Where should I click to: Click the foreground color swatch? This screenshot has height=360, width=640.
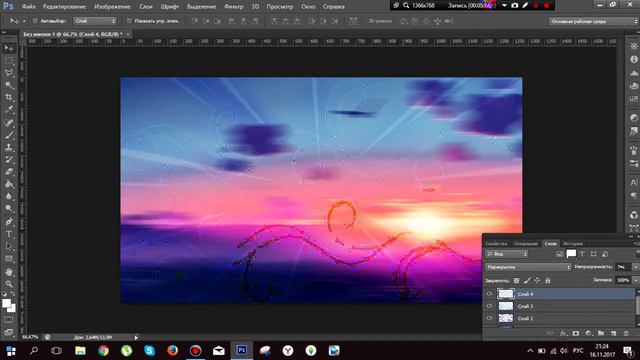pyautogui.click(x=6, y=303)
